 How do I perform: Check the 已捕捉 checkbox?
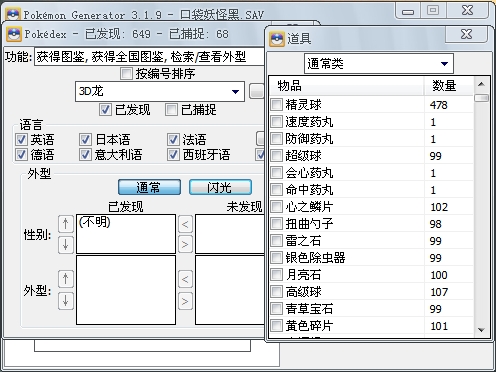click(171, 110)
